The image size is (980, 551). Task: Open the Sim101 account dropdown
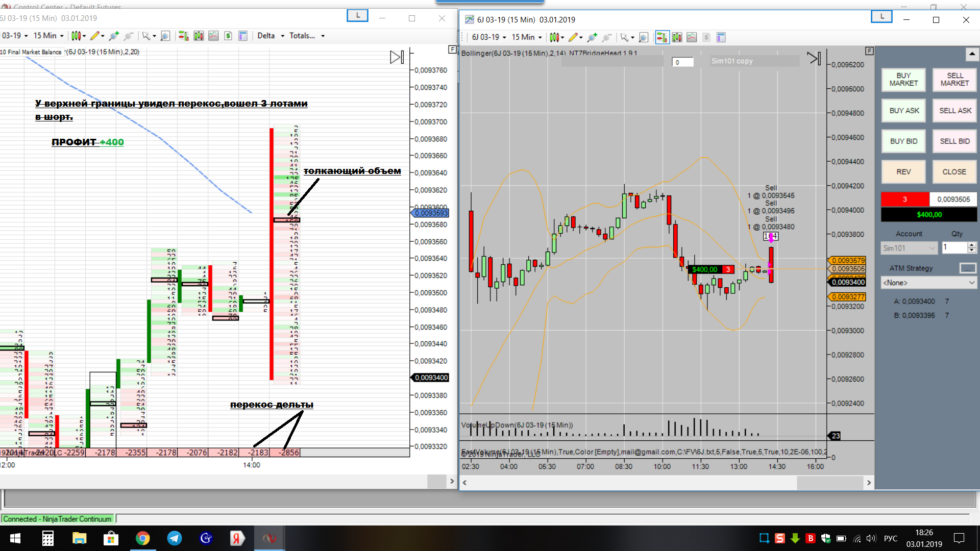(909, 248)
